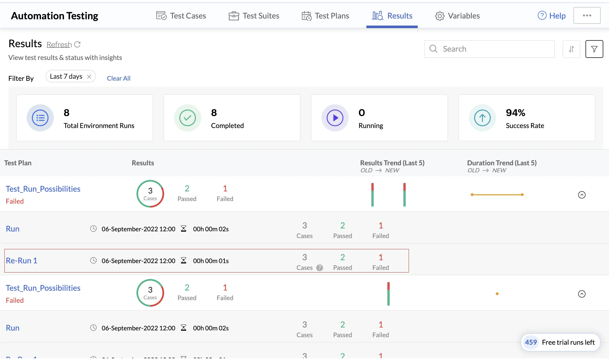Viewport: 609px width, 364px height.
Task: Open the Re-Run 1 result link
Action: (x=22, y=260)
